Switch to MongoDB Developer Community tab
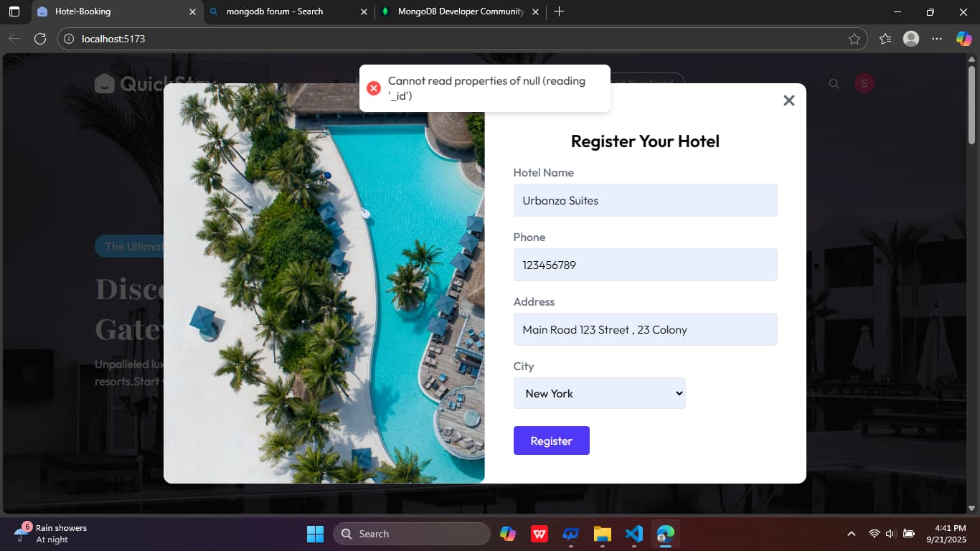 tap(459, 11)
